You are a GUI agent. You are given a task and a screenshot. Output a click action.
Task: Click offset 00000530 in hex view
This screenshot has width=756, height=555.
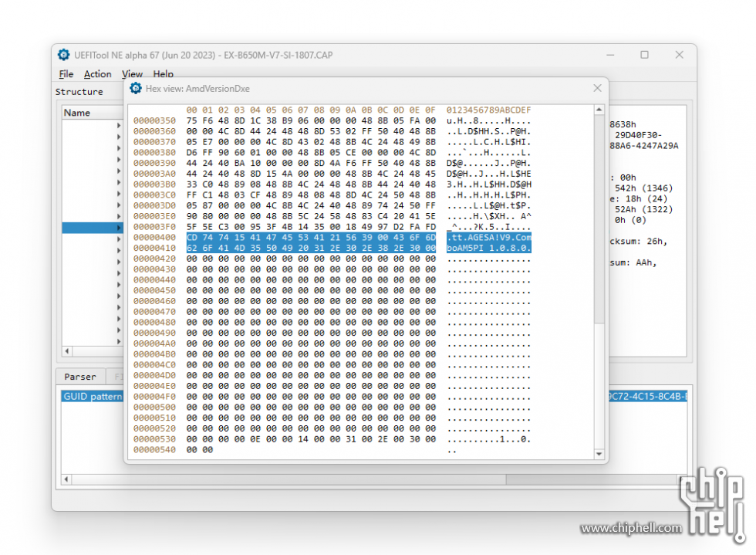click(x=155, y=439)
